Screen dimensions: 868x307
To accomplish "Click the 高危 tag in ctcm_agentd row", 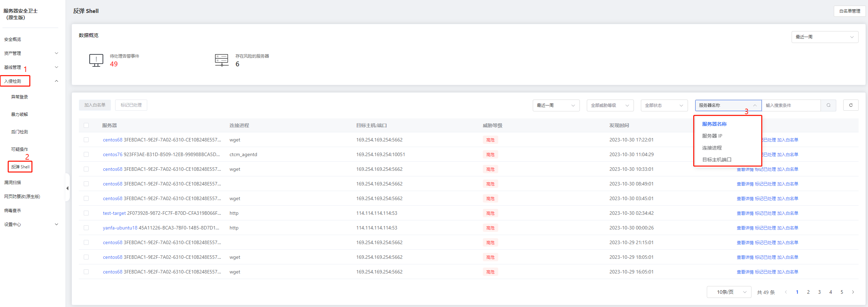I will click(x=490, y=154).
